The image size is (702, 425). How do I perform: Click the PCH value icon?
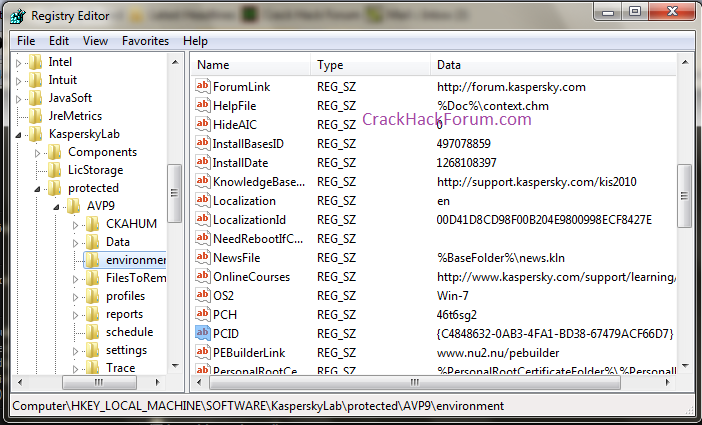[203, 314]
